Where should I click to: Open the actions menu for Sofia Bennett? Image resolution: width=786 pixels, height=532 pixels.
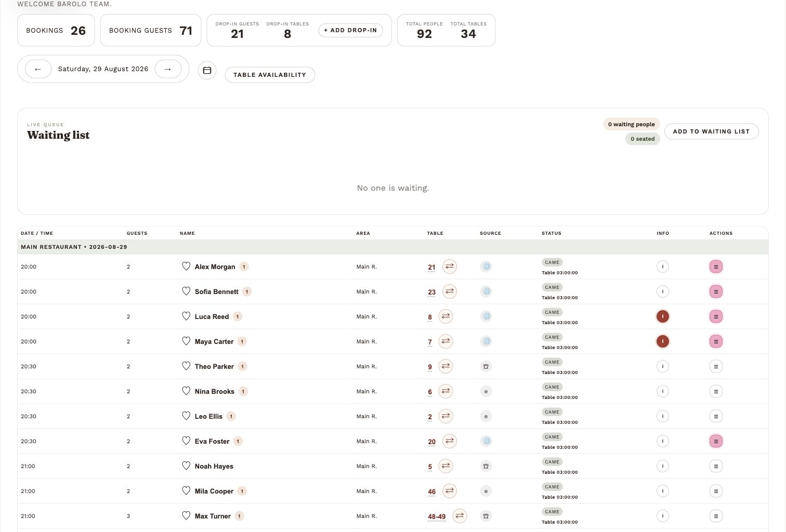click(x=716, y=291)
